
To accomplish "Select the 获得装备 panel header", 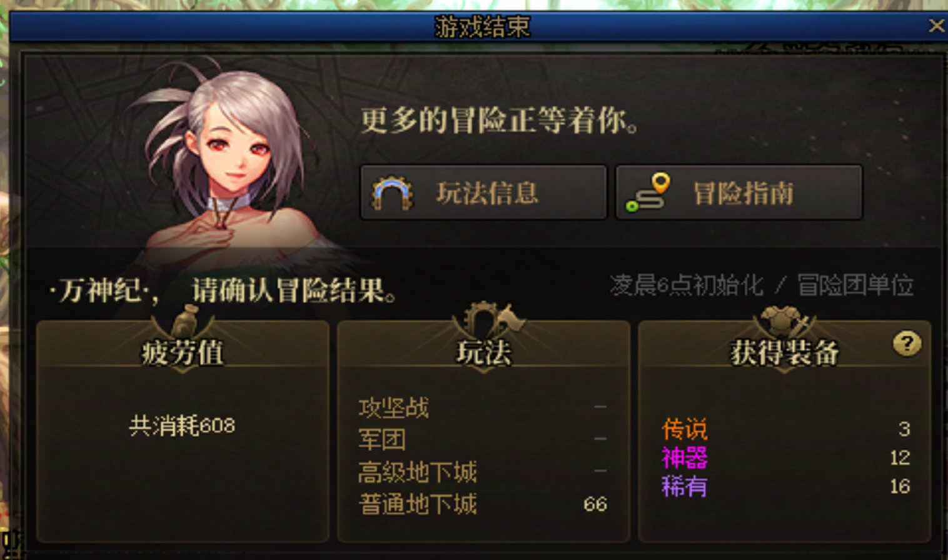I will [x=784, y=352].
